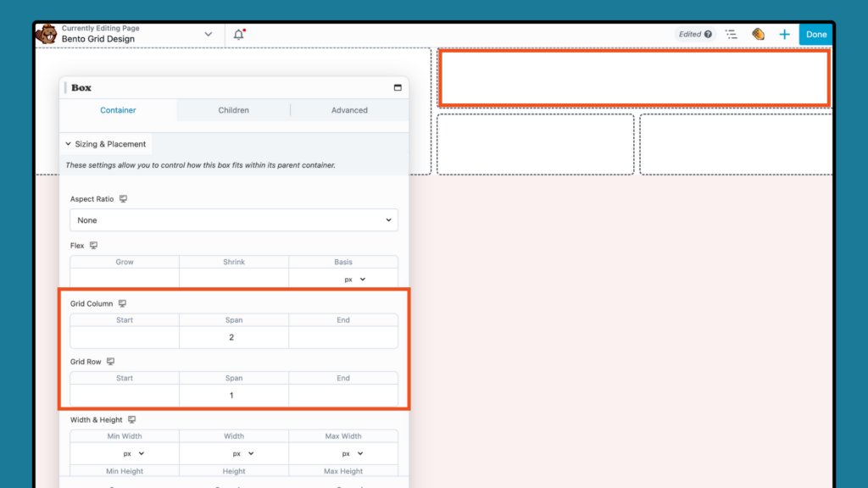
Task: Click the responsive device icon next to Width & Height
Action: coord(131,419)
